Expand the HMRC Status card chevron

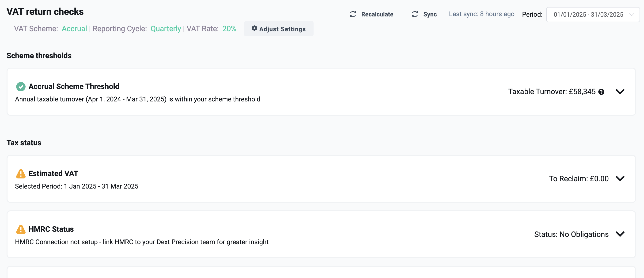click(x=620, y=234)
